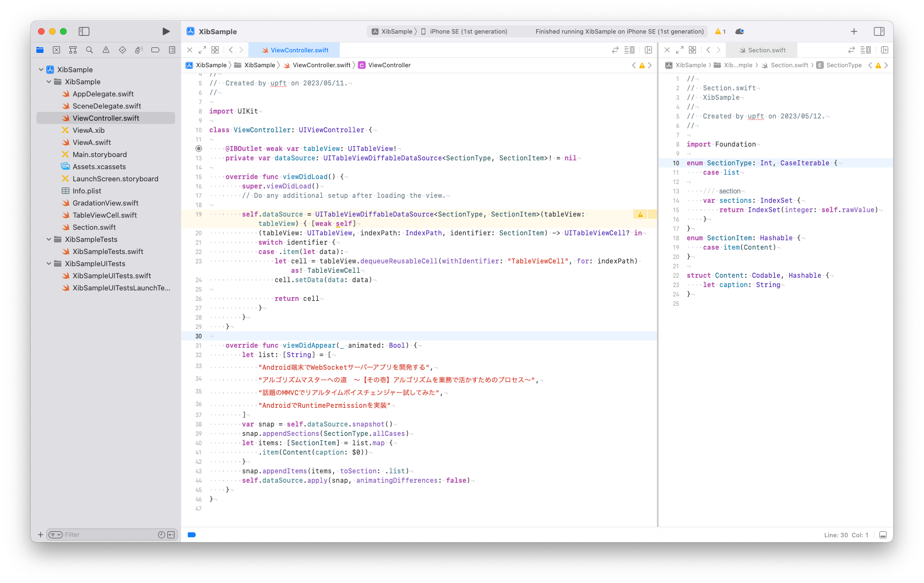Screen dimensions: 924x583
Task: Collapse the XibSampleTests group
Action: tap(49, 239)
